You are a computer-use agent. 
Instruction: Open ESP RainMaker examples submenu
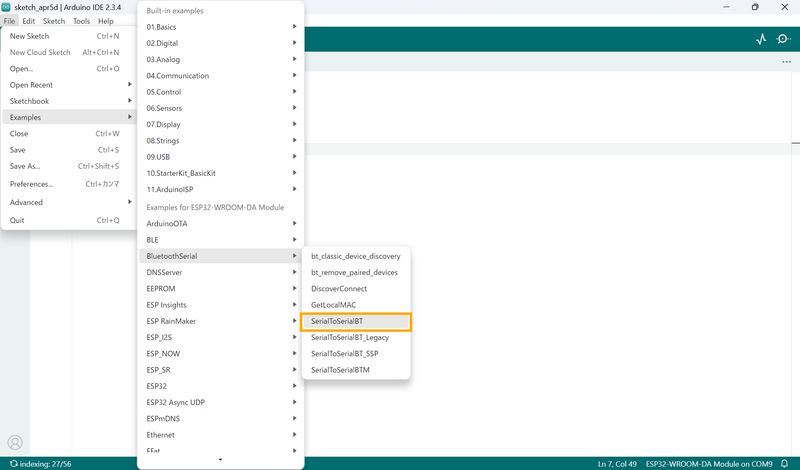(220, 321)
